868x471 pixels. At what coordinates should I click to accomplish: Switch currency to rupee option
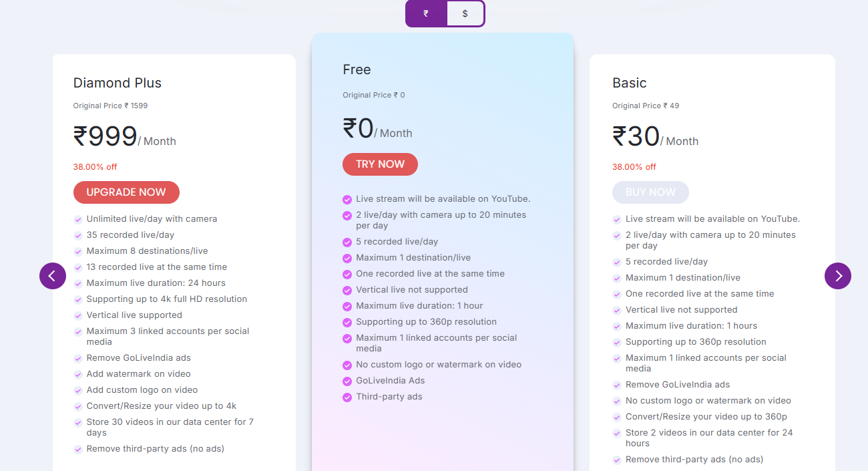coord(426,13)
